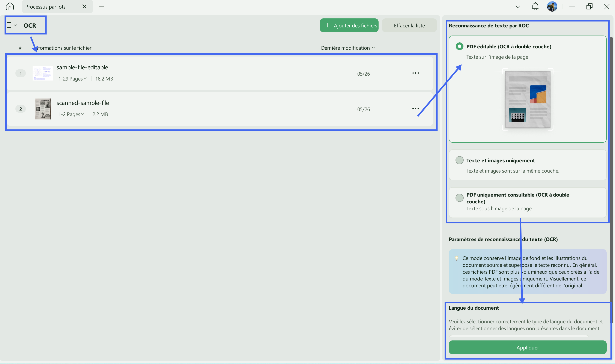This screenshot has height=364, width=615.
Task: Click the # column header
Action: (20, 48)
